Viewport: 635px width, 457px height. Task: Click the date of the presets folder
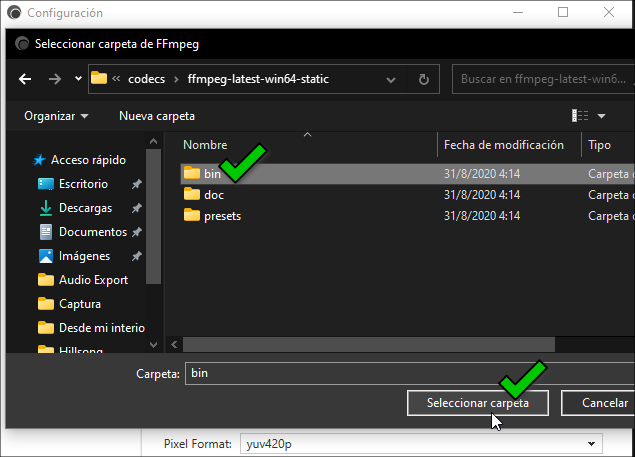coord(482,216)
